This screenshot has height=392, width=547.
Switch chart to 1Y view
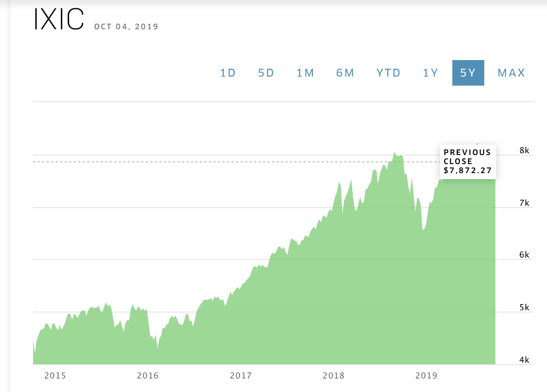[x=431, y=73]
